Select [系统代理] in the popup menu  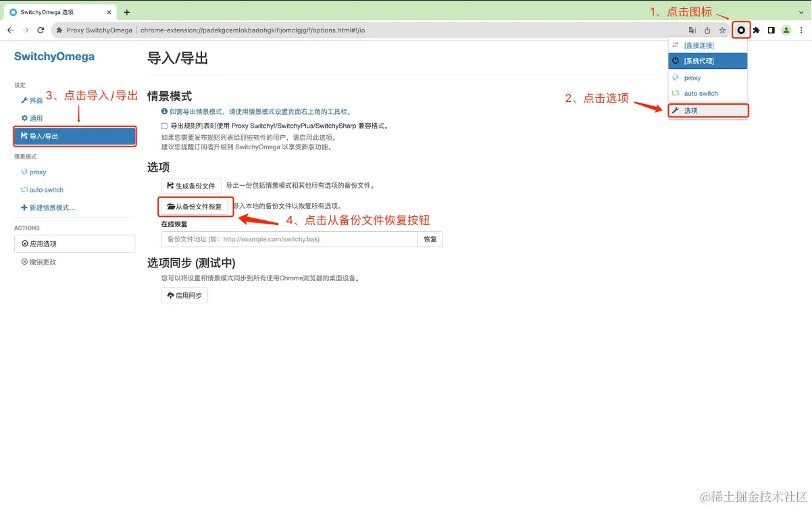(x=708, y=61)
